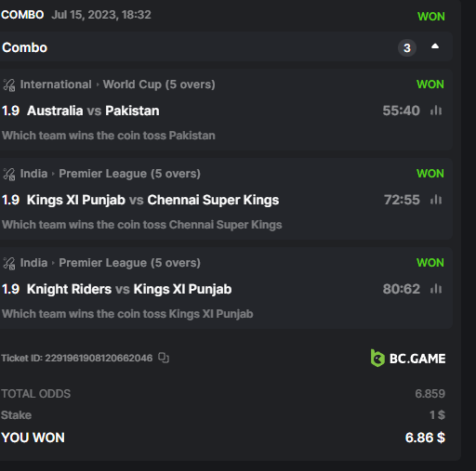476x471 pixels.
Task: Click the cricket icon beside International World Cup
Action: [x=9, y=85]
